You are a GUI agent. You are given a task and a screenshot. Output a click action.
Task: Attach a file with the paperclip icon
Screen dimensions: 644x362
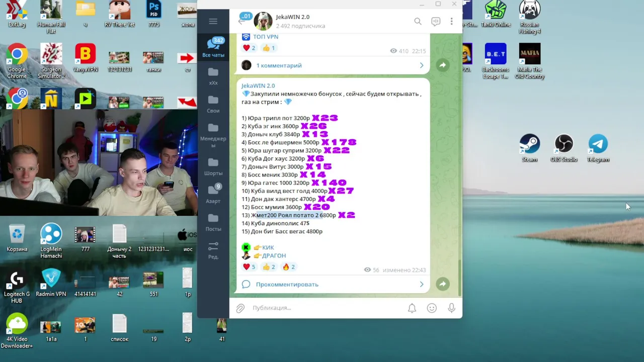[240, 308]
